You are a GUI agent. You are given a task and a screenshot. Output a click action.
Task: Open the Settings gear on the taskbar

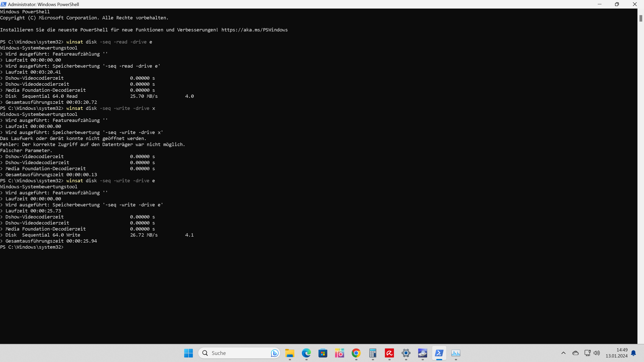406,353
